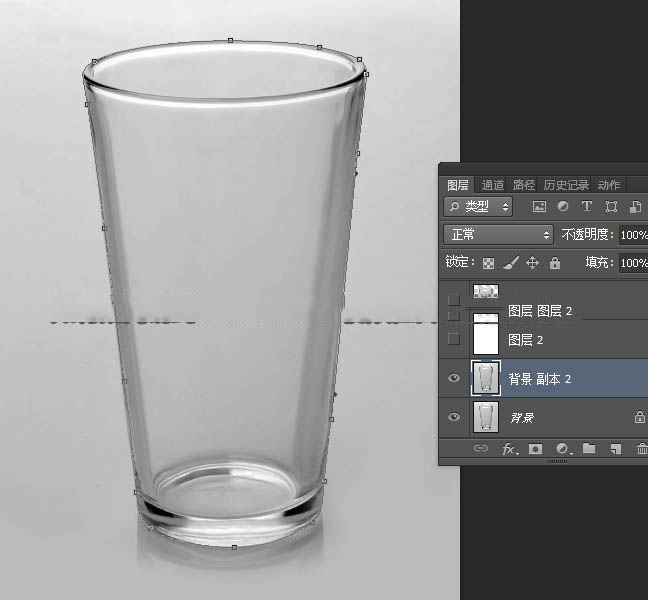648x600 pixels.
Task: Add a layer mask with mask icon
Action: click(535, 449)
